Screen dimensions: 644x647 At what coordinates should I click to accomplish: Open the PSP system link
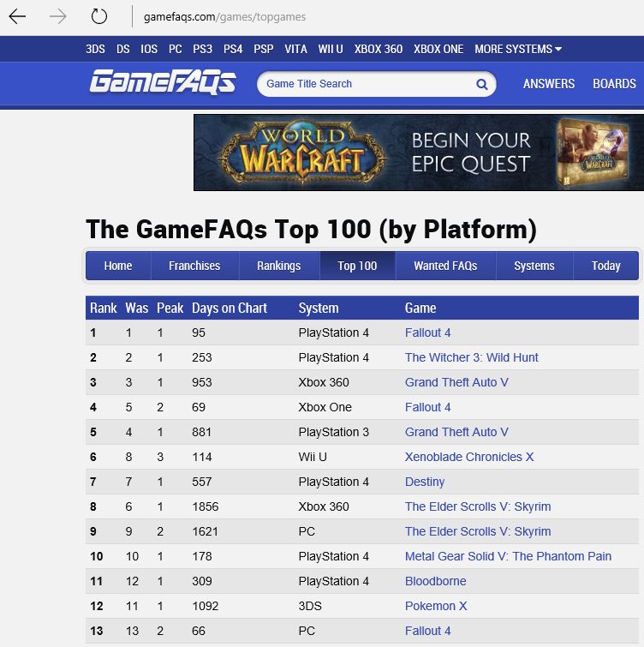pos(264,49)
